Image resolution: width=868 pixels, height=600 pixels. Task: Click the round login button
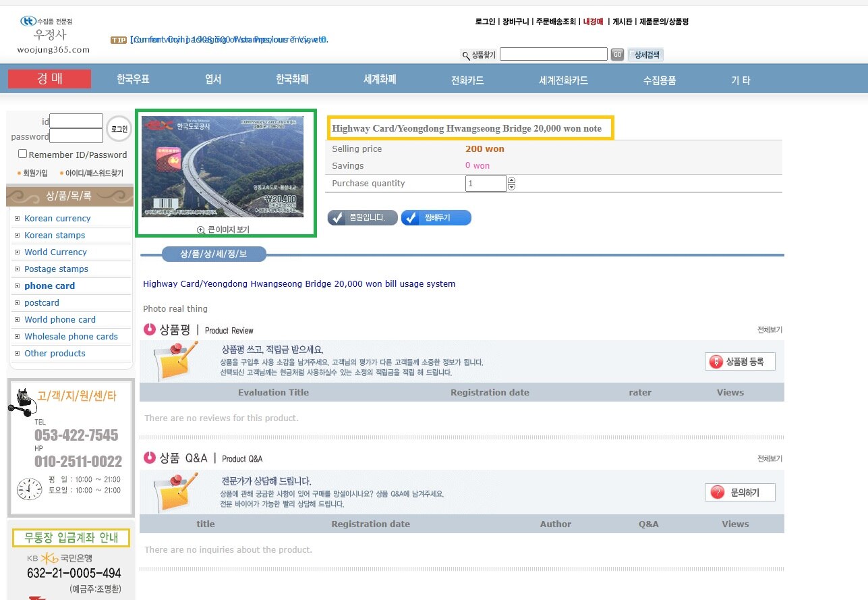click(x=119, y=129)
